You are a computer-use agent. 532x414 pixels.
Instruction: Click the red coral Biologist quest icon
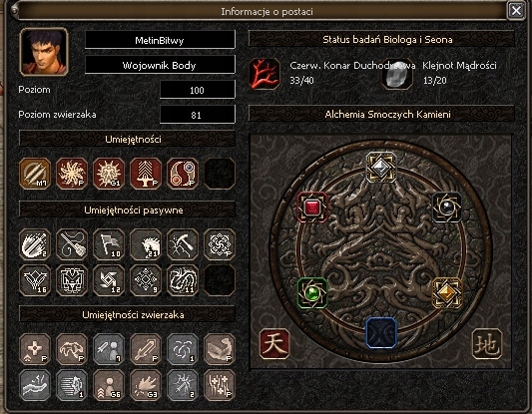(265, 74)
